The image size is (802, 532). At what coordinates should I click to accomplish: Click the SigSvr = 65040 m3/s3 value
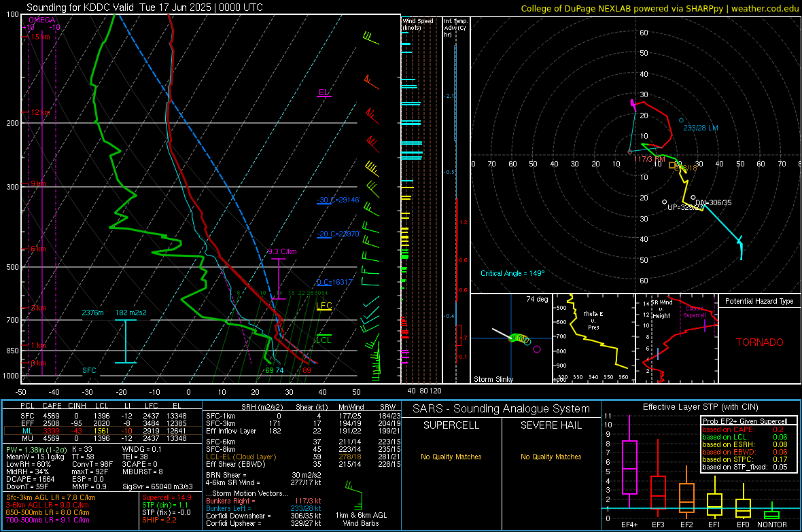click(158, 486)
